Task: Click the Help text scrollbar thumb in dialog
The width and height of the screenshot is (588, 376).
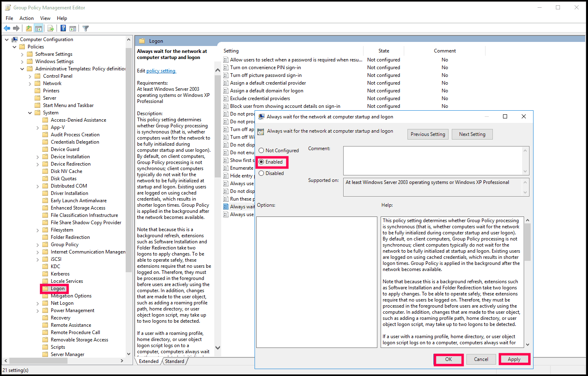Action: tap(527, 242)
